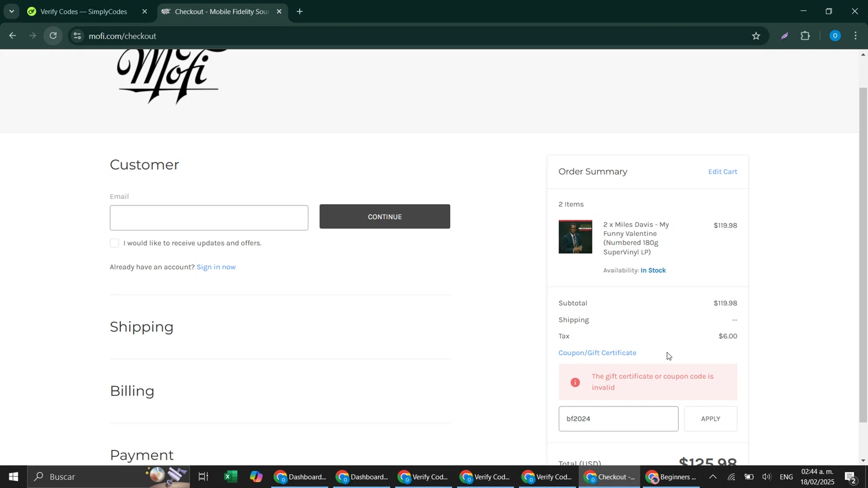Click the APPLY coupon button
The image size is (868, 488).
pyautogui.click(x=711, y=419)
